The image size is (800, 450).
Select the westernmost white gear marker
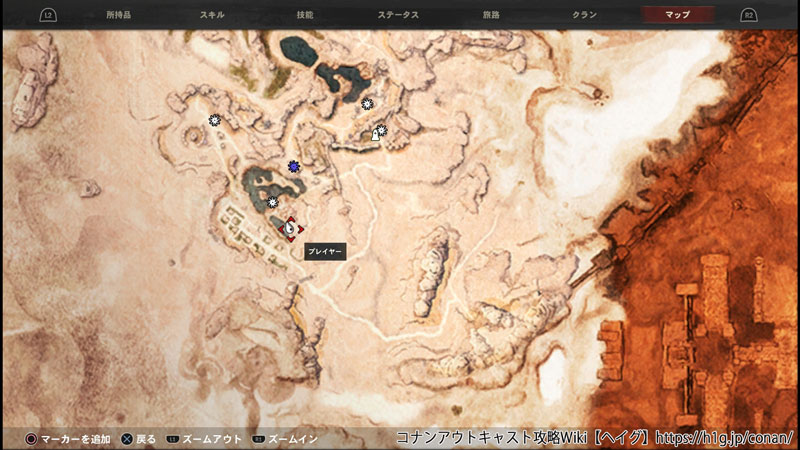(x=214, y=120)
